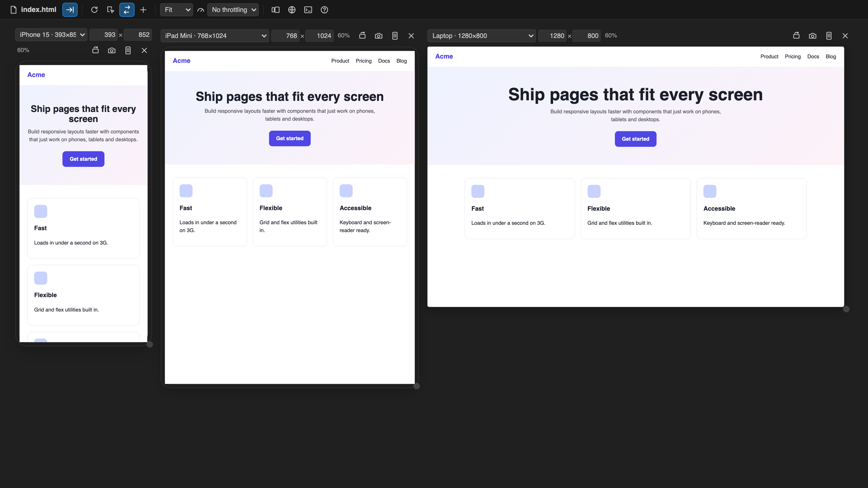Click the iPad Mini viewport resize handle
The image size is (868, 488).
[x=417, y=386]
